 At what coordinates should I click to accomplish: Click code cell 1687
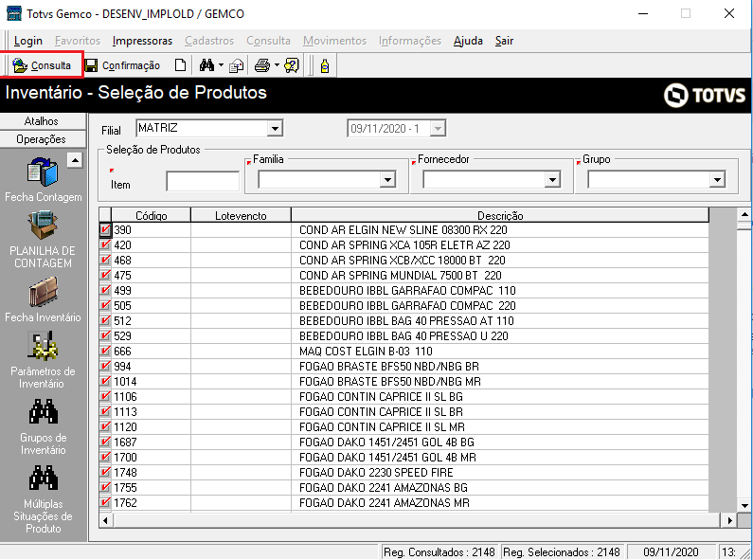[x=151, y=442]
